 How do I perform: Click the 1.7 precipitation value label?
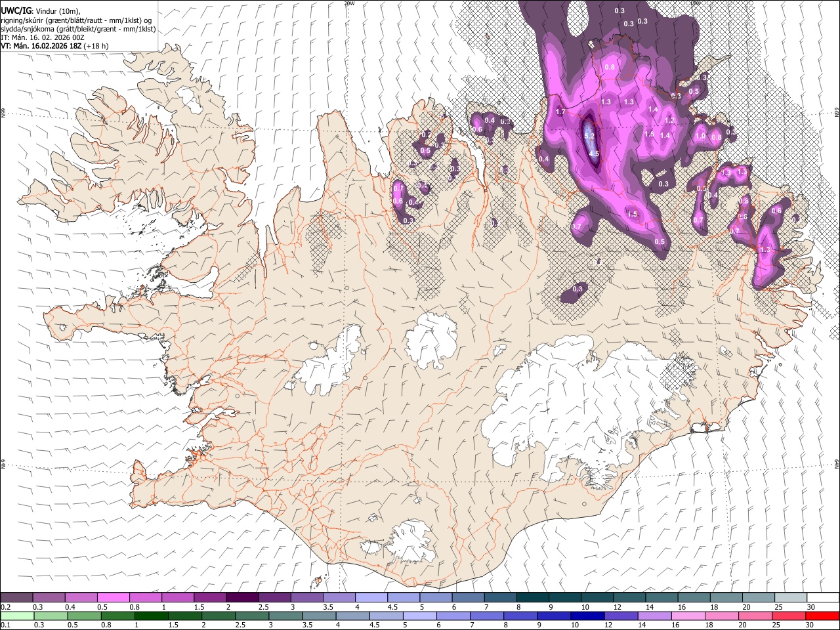560,112
